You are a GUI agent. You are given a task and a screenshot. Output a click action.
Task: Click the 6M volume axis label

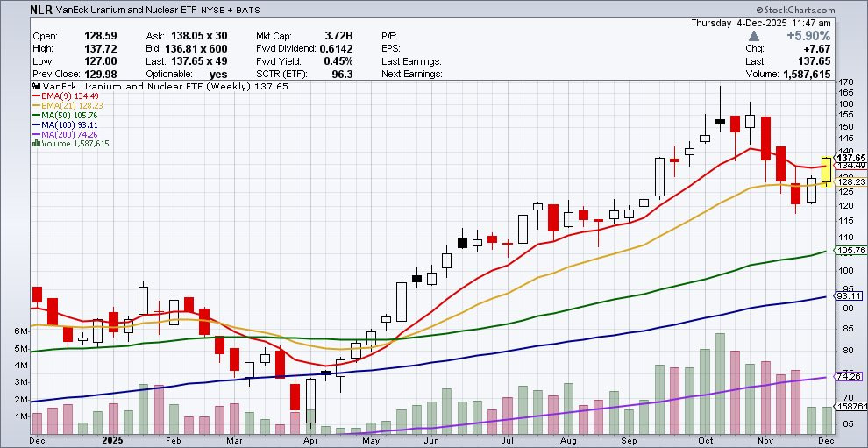[x=21, y=331]
